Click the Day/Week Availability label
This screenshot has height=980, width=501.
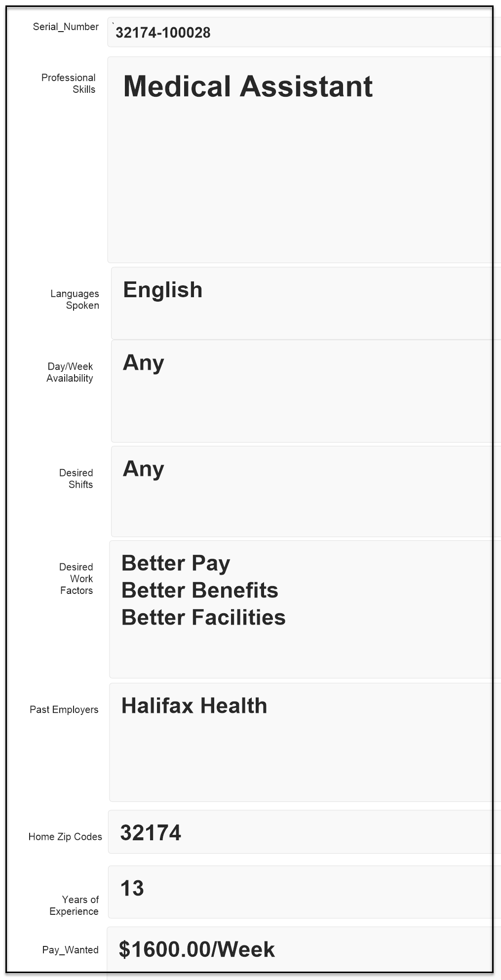(x=70, y=372)
